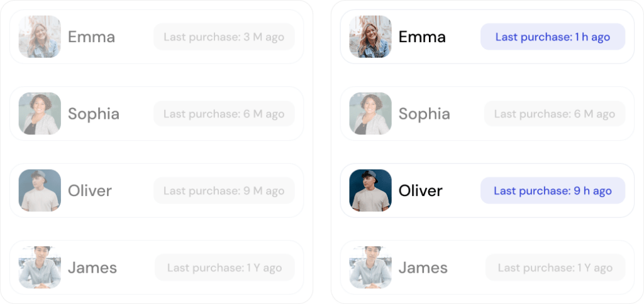Click James's avatar in the right panel
644x304 pixels.
370,268
